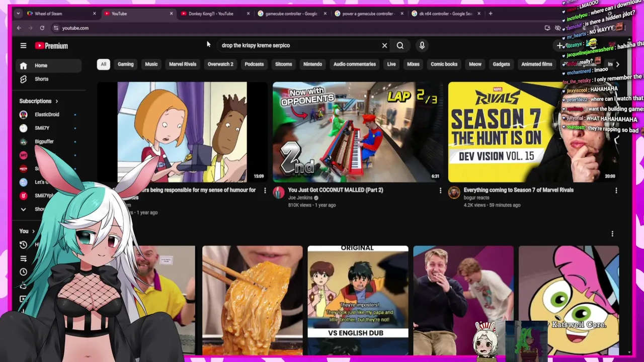
Task: Open the noodles Short thumbnail
Action: (253, 301)
